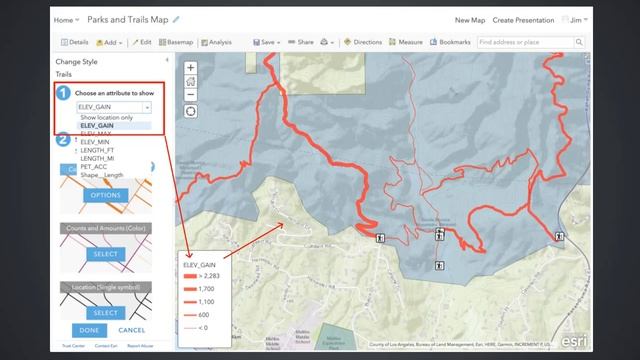640x360 pixels.
Task: Choose LENGTH_FT attribute
Action: click(x=97, y=150)
